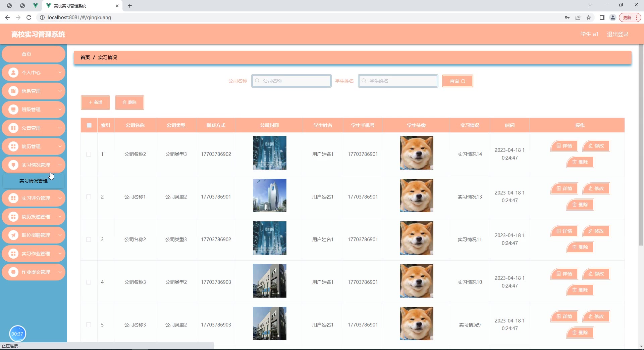The height and width of the screenshot is (350, 644).
Task: Click the 公司名称 search input field
Action: point(291,81)
